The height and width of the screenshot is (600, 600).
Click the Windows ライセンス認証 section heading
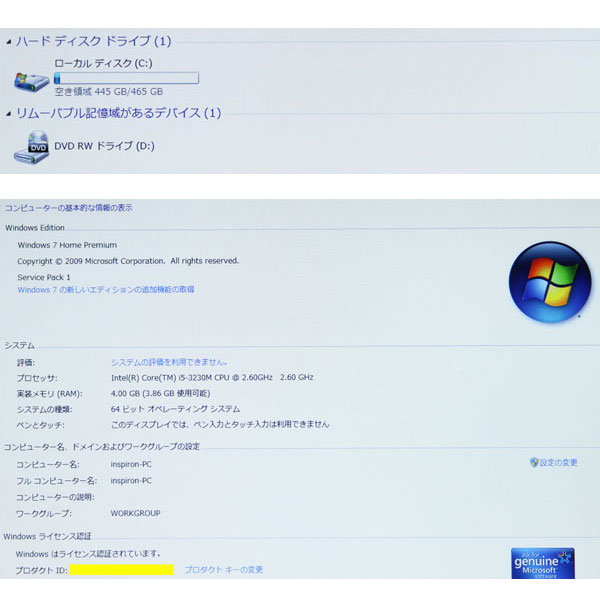click(x=47, y=536)
